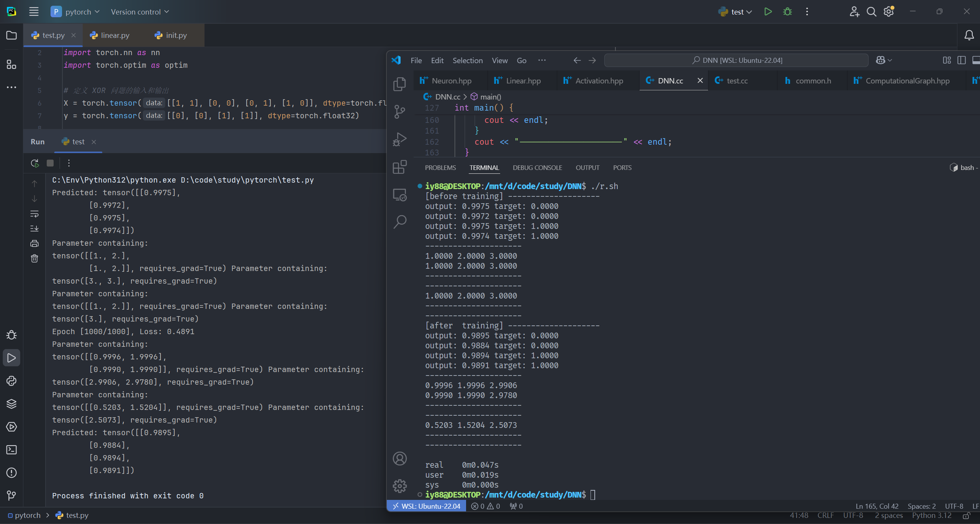This screenshot has height=524, width=980.
Task: Open the Version control dropdown
Action: (140, 12)
